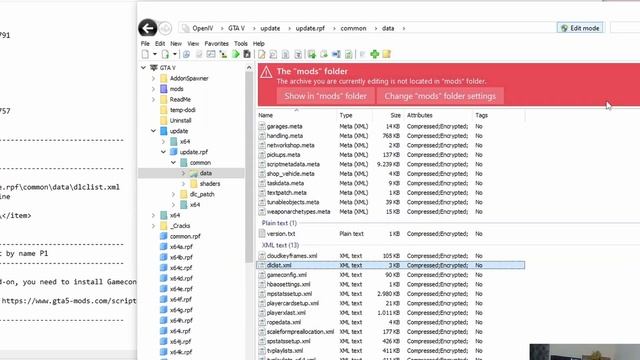Click the greyed-out forward navigation button
The width and height of the screenshot is (640, 360).
(165, 28)
